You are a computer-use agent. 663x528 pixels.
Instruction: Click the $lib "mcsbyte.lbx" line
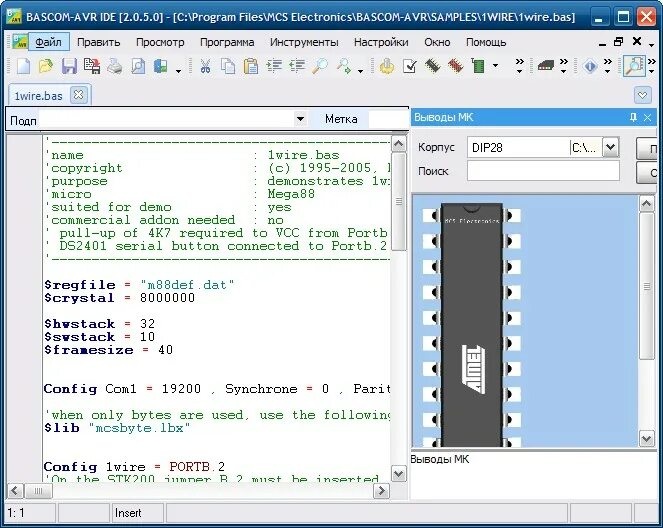[x=117, y=428]
